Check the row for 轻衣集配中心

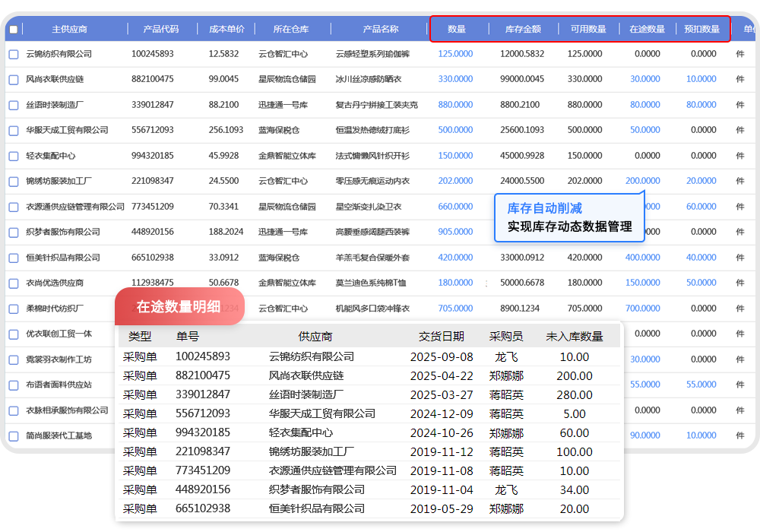click(x=14, y=156)
